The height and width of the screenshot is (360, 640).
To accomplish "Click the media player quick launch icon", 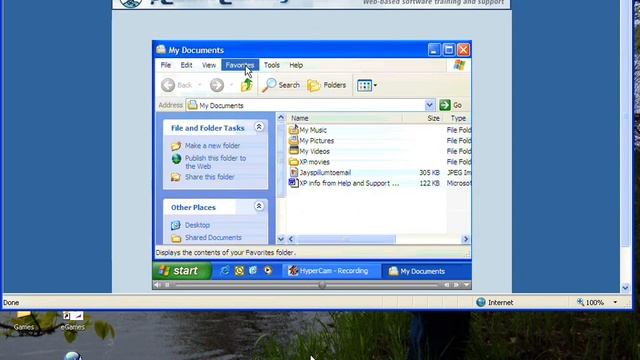I will pos(268,271).
